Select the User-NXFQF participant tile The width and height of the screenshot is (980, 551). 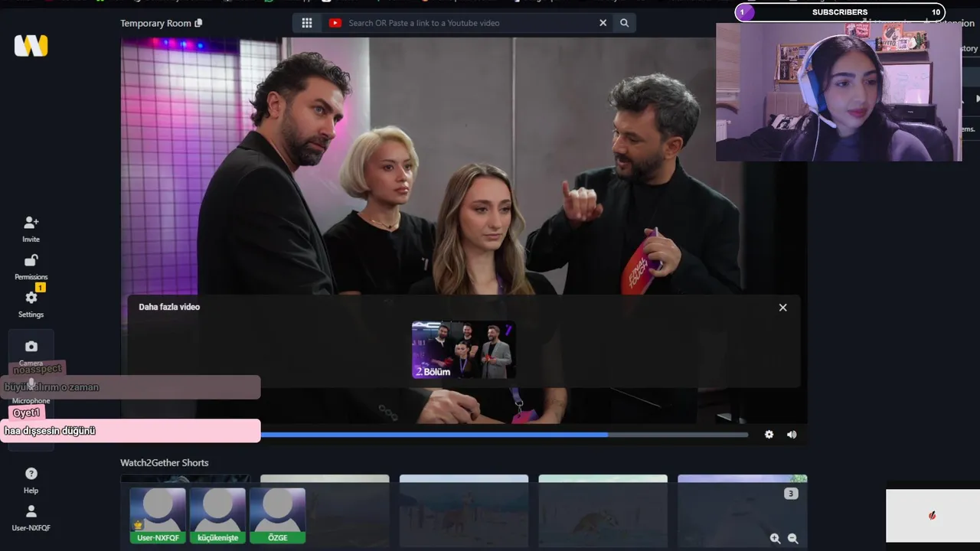[158, 515]
